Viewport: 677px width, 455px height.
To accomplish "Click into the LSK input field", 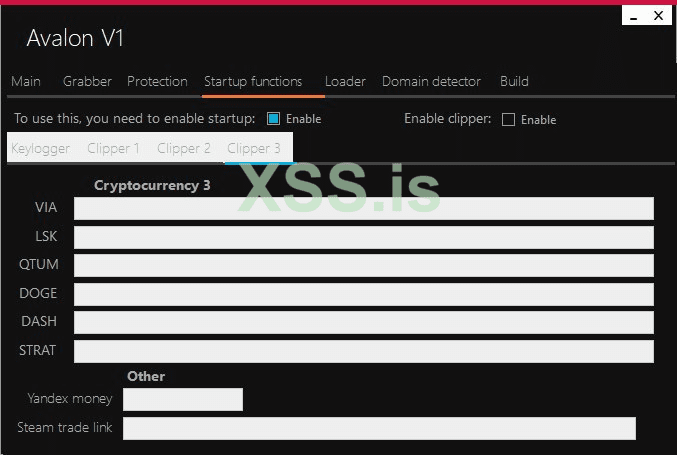I will tap(364, 237).
